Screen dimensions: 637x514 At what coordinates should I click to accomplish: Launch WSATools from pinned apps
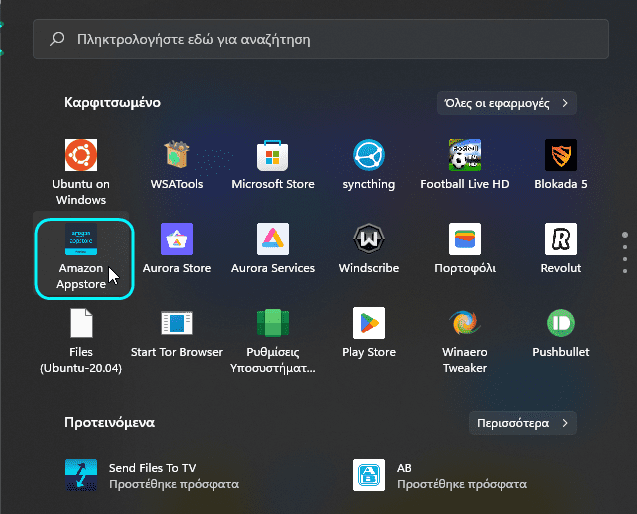(177, 165)
